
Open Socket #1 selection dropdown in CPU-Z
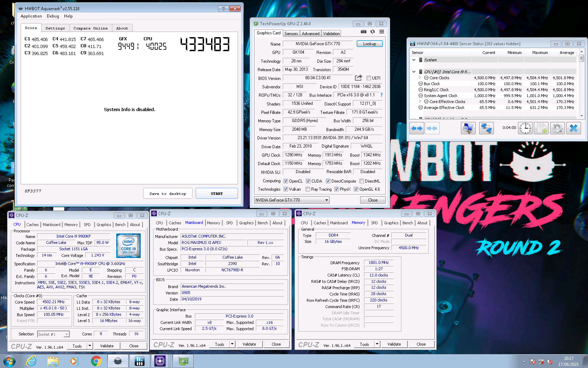click(54, 334)
